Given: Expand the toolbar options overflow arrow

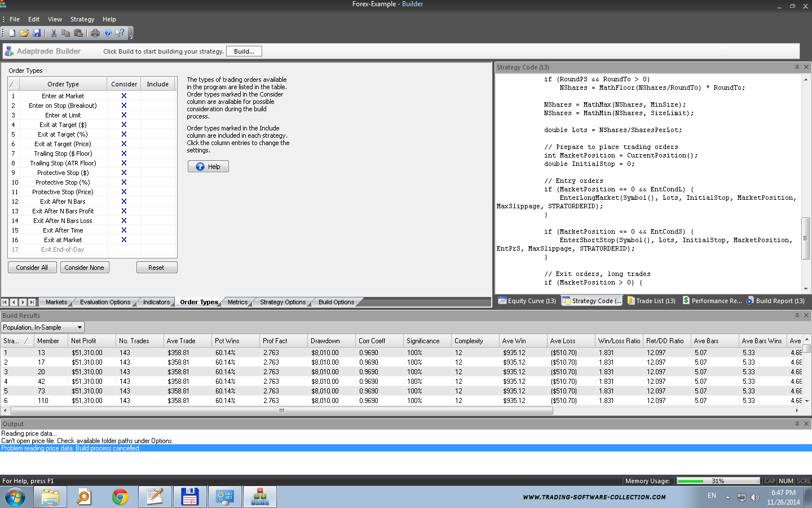Looking at the screenshot, I should (131, 37).
